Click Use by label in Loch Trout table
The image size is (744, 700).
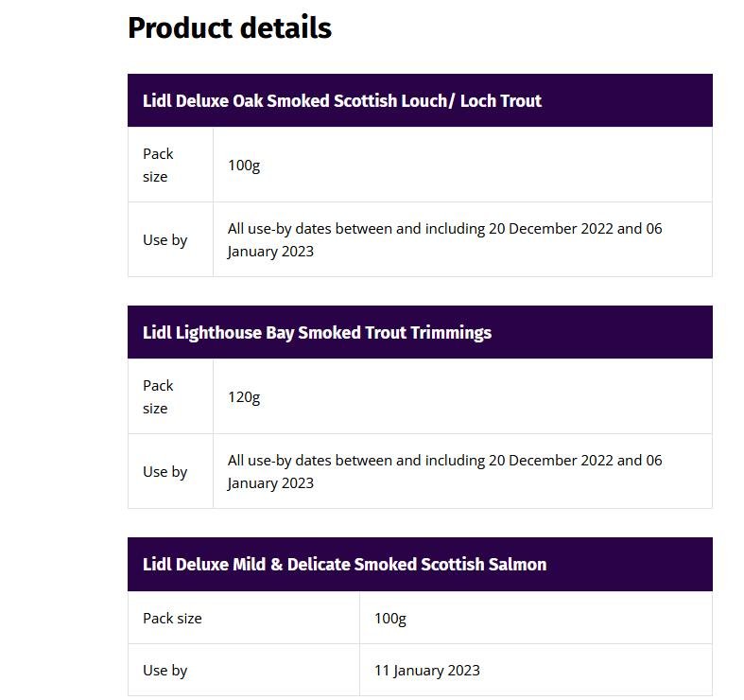pos(164,239)
